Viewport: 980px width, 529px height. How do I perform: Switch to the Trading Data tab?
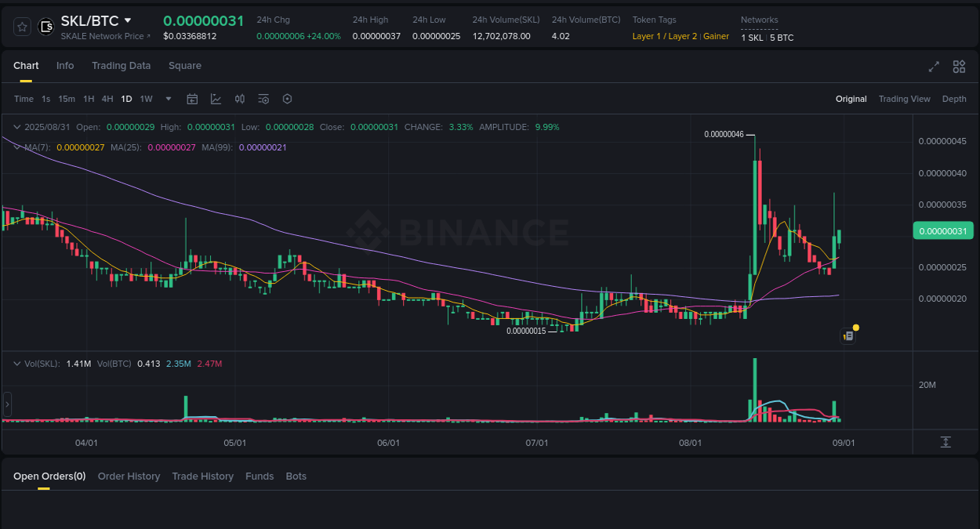(x=121, y=66)
